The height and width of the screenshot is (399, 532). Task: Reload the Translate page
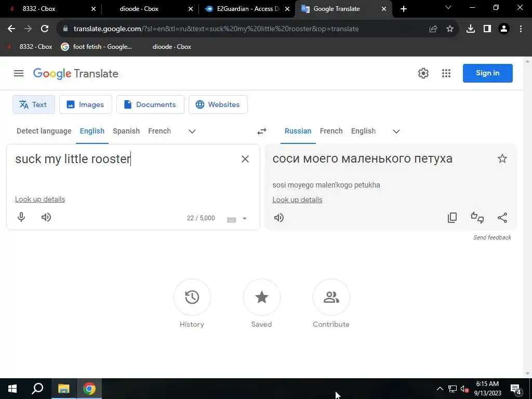(45, 29)
